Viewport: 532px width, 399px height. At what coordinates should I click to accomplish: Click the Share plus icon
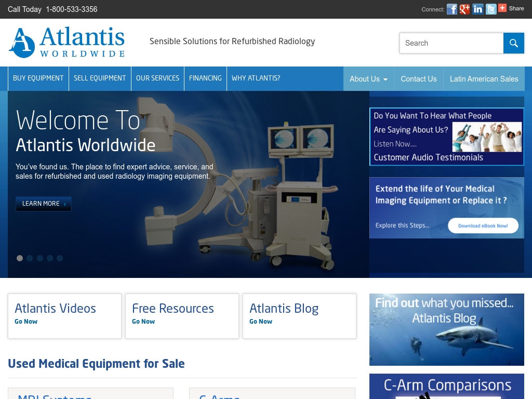[502, 8]
